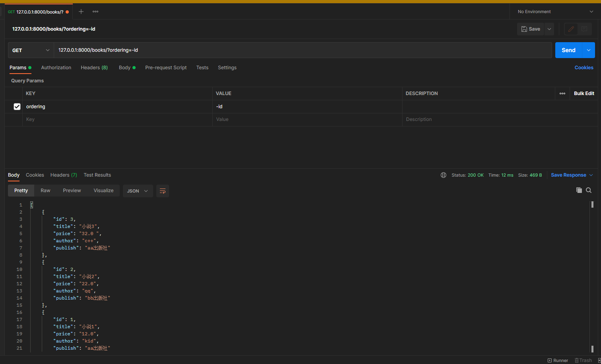
Task: Click the Save button
Action: (x=531, y=29)
